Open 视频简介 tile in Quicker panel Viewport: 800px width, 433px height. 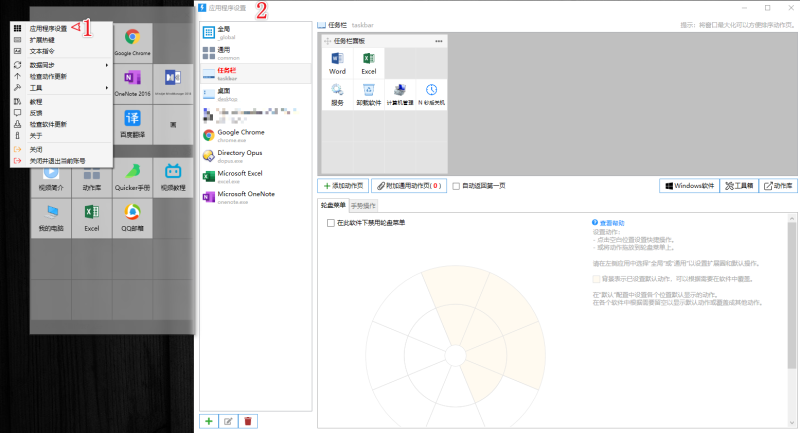pos(51,177)
